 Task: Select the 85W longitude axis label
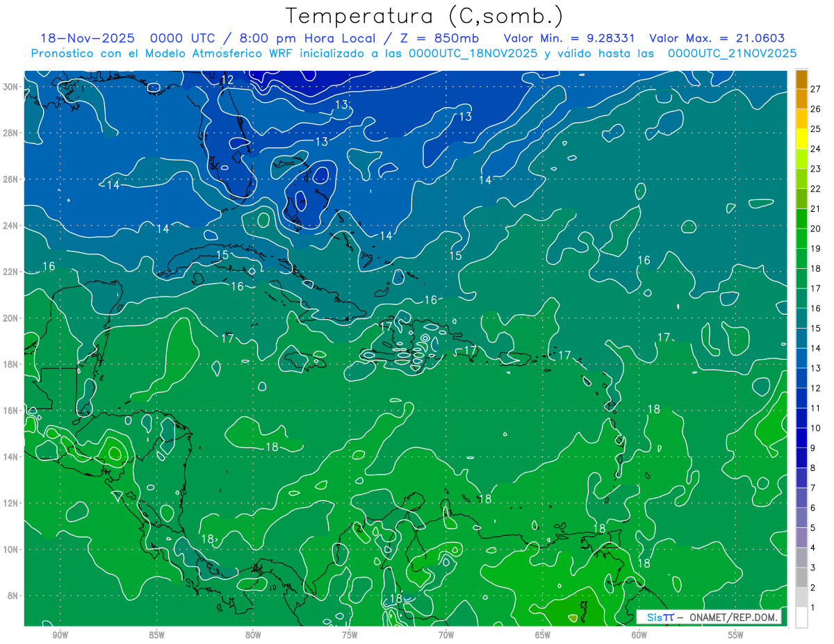156,636
